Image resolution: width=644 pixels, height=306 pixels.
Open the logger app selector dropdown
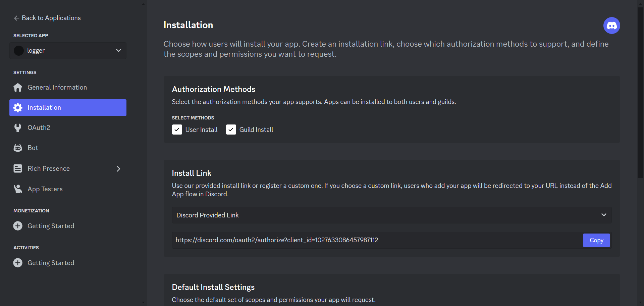(68, 51)
